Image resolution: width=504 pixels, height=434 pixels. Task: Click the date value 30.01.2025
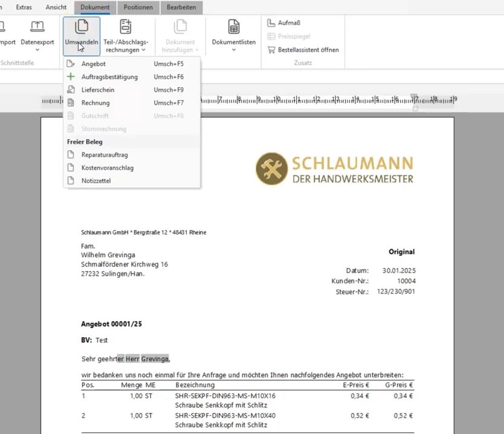pyautogui.click(x=399, y=271)
